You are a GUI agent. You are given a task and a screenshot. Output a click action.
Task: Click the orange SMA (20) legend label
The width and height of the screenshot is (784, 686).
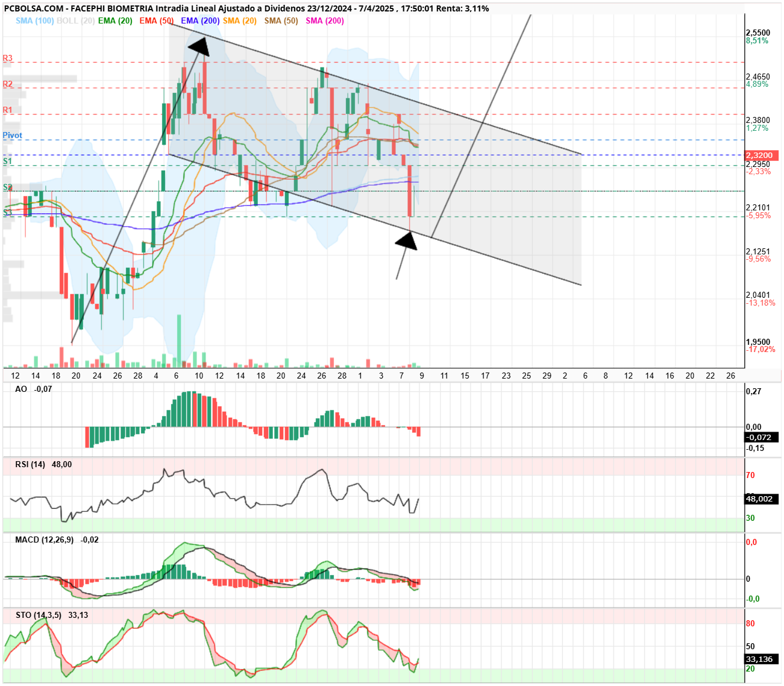pyautogui.click(x=240, y=20)
